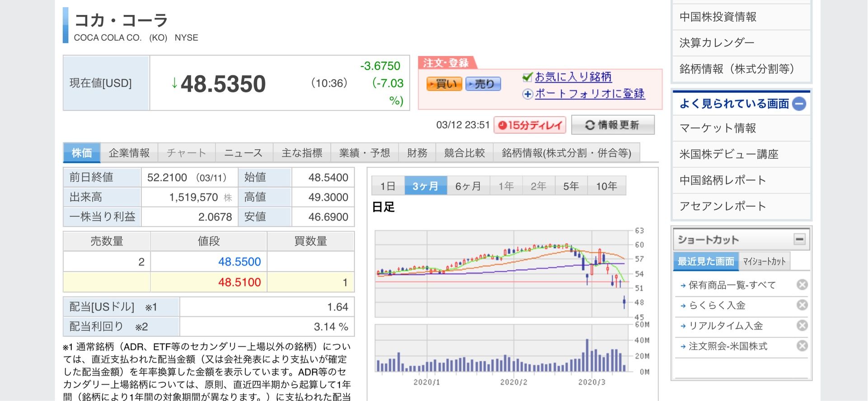Open マーケット情報 sidebar link
The width and height of the screenshot is (868, 401).
pos(718,128)
